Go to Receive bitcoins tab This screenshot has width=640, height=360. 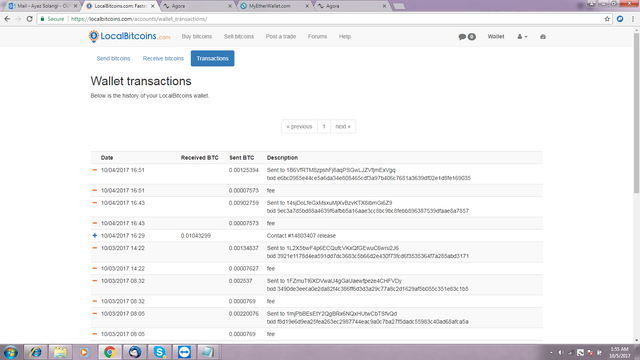(163, 58)
